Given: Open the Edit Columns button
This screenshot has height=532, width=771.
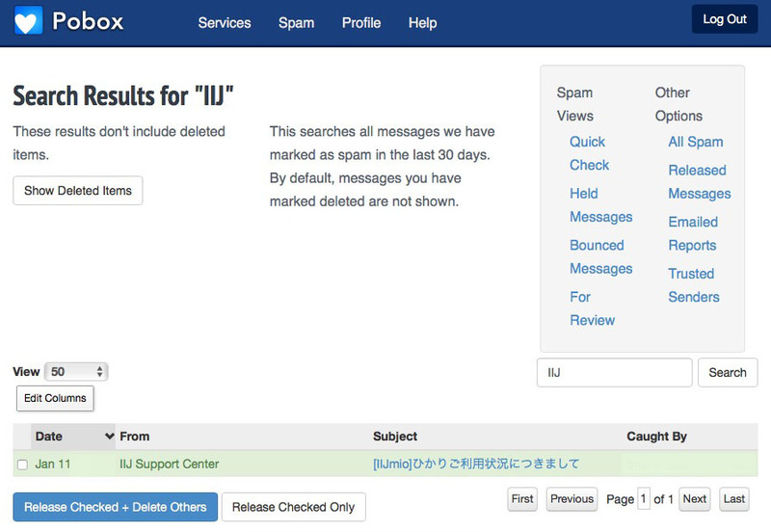Looking at the screenshot, I should pos(55,398).
